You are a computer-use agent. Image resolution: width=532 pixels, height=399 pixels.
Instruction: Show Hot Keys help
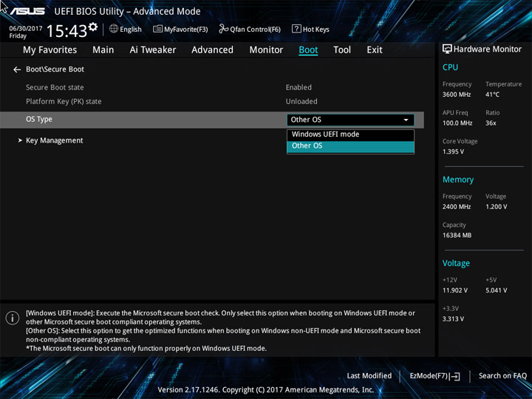click(x=310, y=29)
